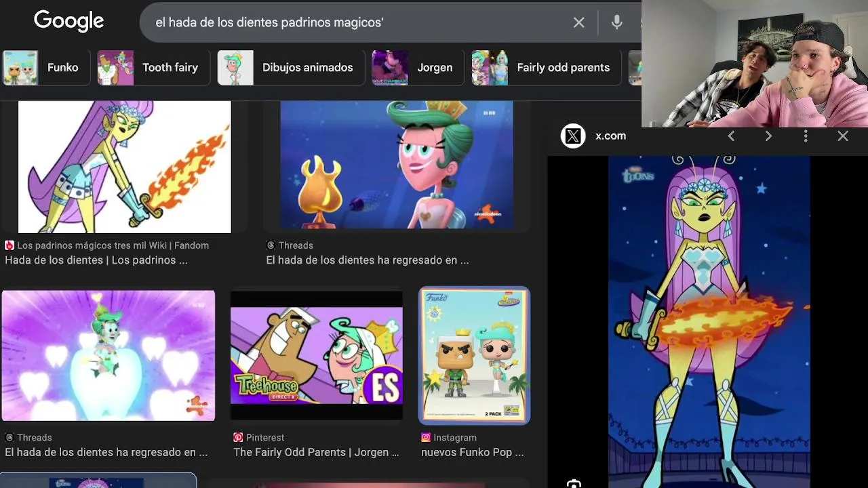Select the Dibujos animados filter chip

pyautogui.click(x=291, y=68)
